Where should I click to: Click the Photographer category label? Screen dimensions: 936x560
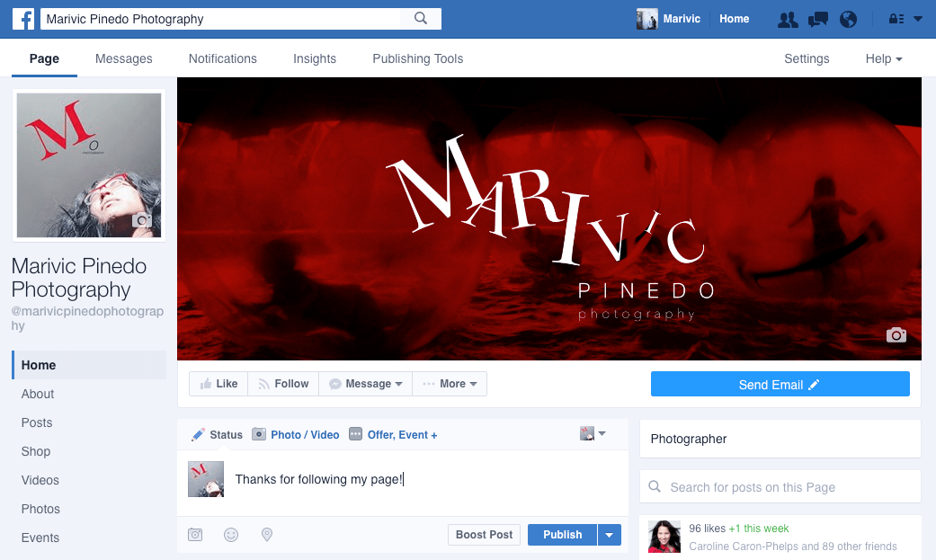point(688,439)
